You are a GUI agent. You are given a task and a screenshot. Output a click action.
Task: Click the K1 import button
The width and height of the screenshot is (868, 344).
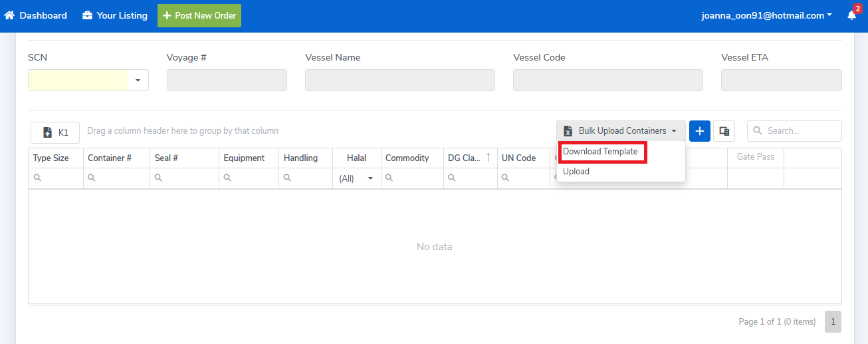coord(55,132)
